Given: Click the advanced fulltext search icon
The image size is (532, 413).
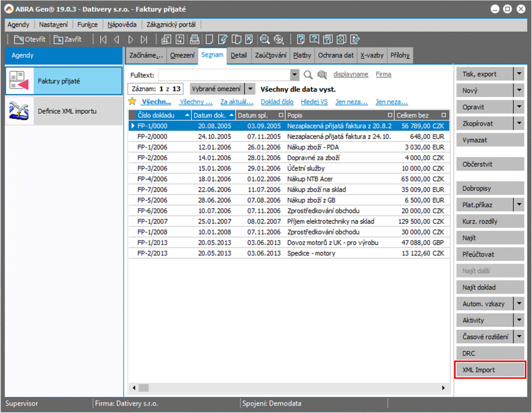Looking at the screenshot, I should [x=322, y=75].
